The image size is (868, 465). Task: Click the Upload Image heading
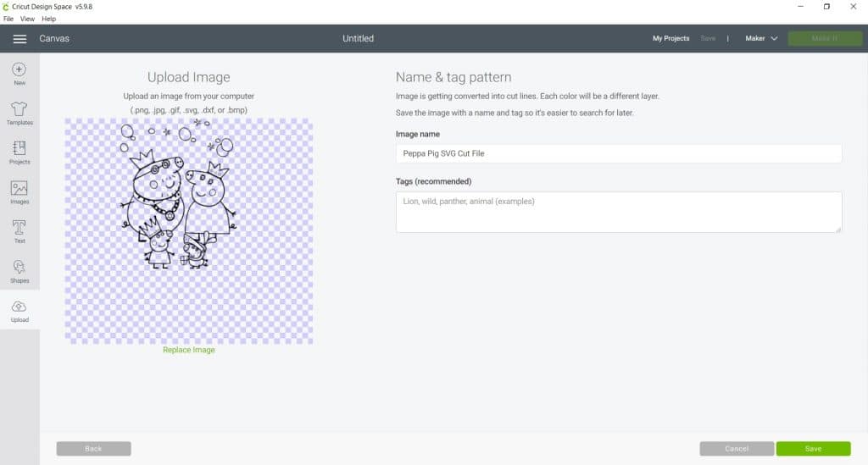click(189, 77)
